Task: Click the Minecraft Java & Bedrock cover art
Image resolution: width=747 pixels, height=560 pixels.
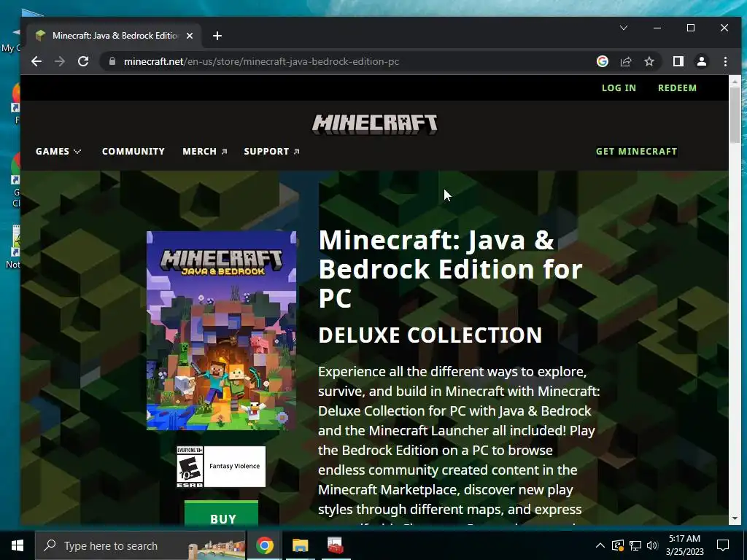Action: coord(221,330)
